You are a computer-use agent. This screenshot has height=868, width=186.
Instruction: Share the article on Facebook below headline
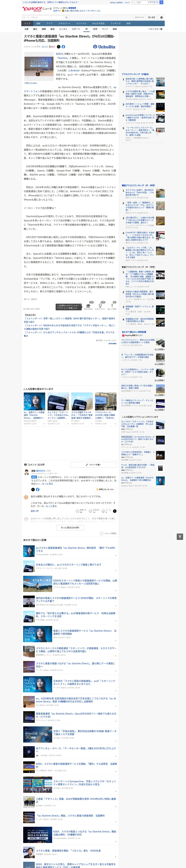(63, 47)
